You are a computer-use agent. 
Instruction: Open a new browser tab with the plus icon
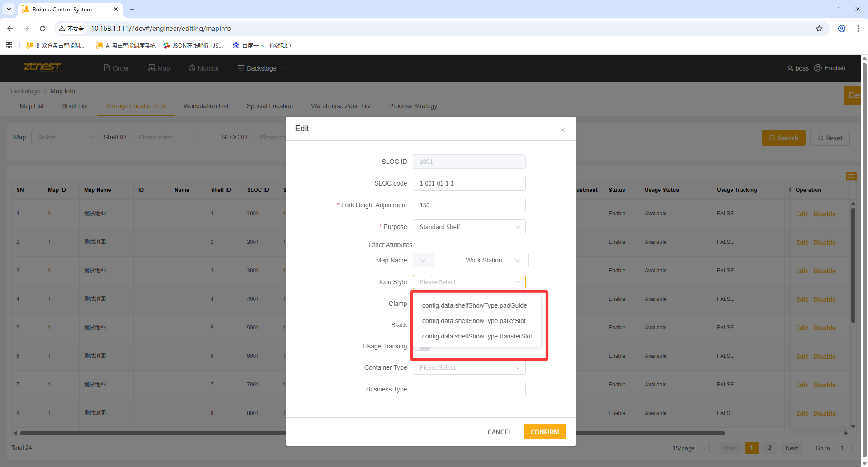(x=132, y=9)
